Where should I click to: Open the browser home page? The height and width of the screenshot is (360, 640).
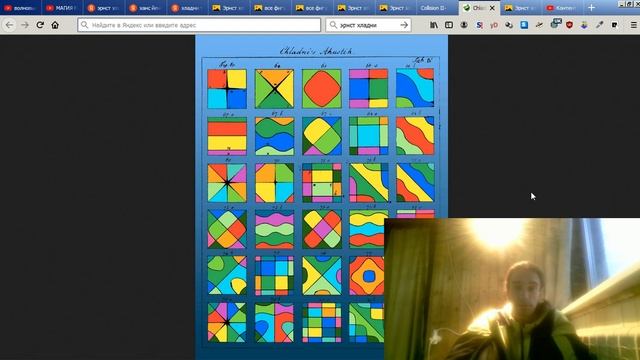[x=55, y=25]
